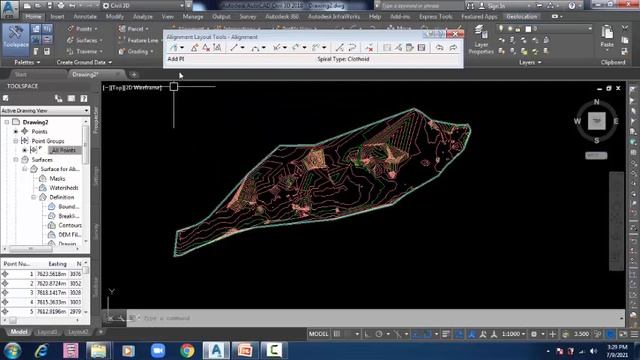The width and height of the screenshot is (640, 360).
Task: Click the ViewCube top face
Action: click(596, 121)
